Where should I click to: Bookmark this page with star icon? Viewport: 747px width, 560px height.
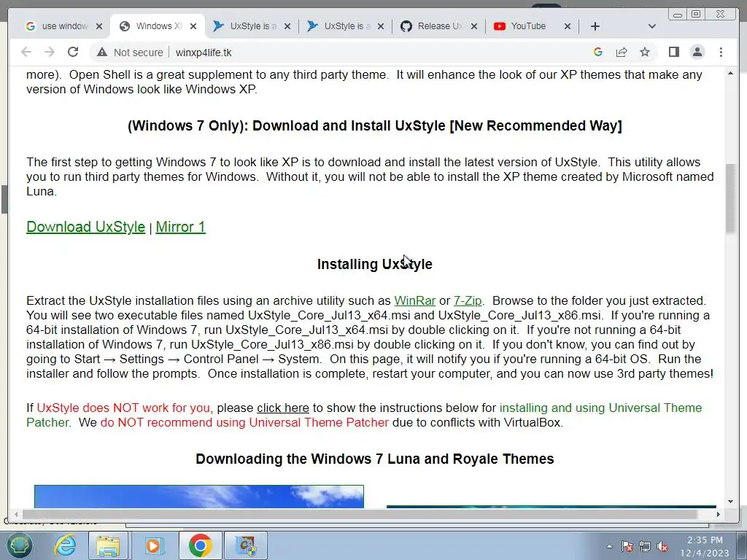tap(645, 52)
